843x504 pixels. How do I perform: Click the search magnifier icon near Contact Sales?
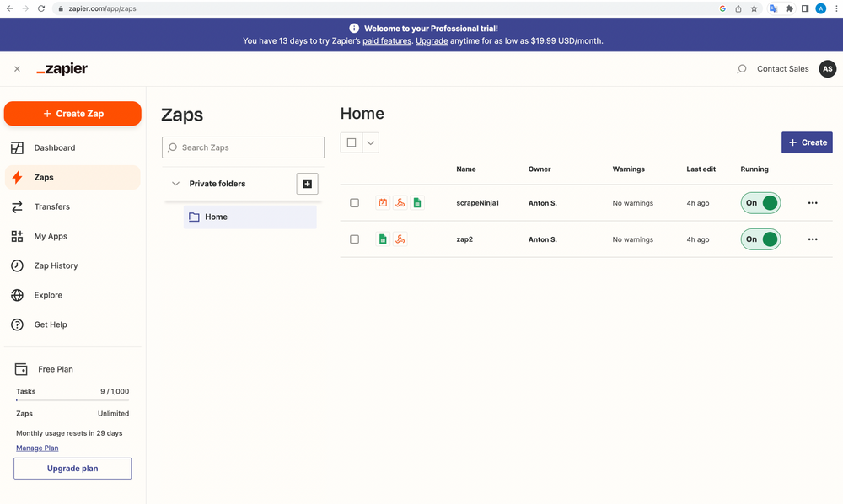pyautogui.click(x=742, y=69)
